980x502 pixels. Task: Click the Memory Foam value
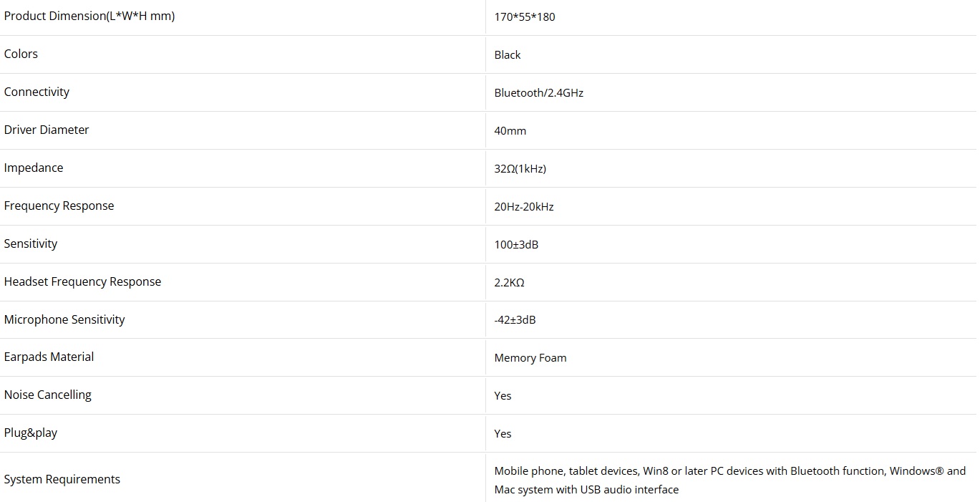pos(530,357)
